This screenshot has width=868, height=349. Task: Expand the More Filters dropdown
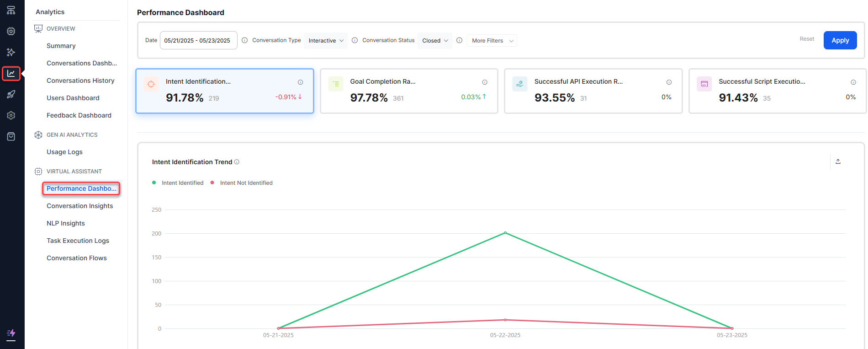click(x=492, y=41)
